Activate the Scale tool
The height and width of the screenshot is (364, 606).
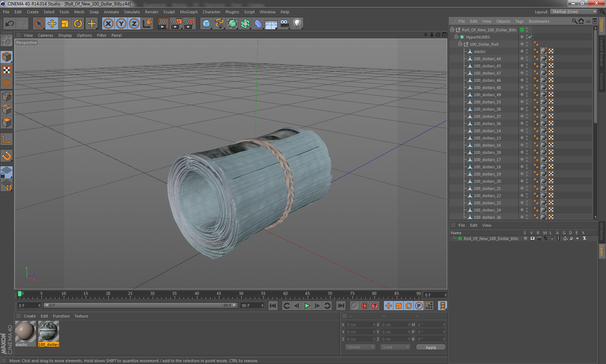coord(65,24)
